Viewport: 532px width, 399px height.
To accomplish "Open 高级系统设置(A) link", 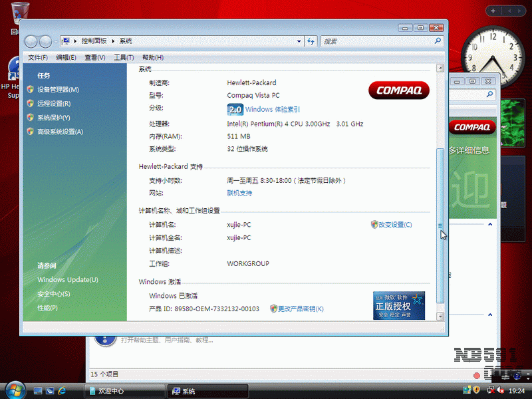I will coord(60,132).
